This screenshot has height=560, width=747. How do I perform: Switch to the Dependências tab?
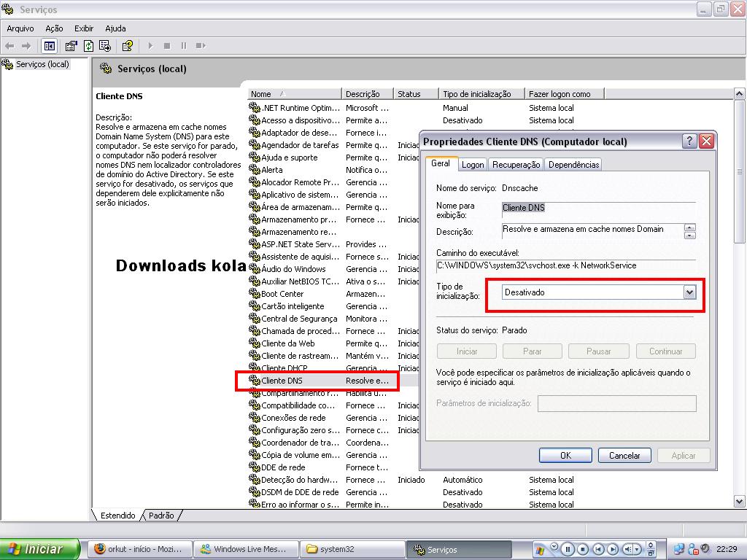(573, 165)
